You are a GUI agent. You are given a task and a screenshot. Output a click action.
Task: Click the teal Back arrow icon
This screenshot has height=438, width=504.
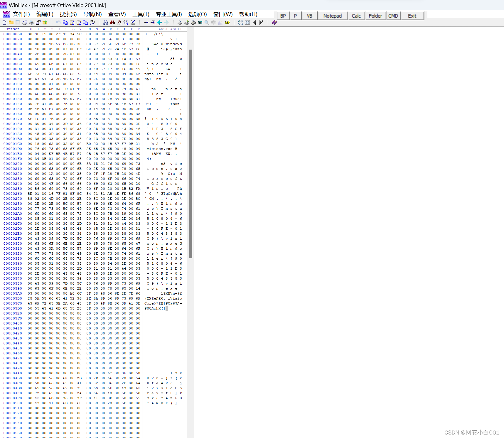160,23
